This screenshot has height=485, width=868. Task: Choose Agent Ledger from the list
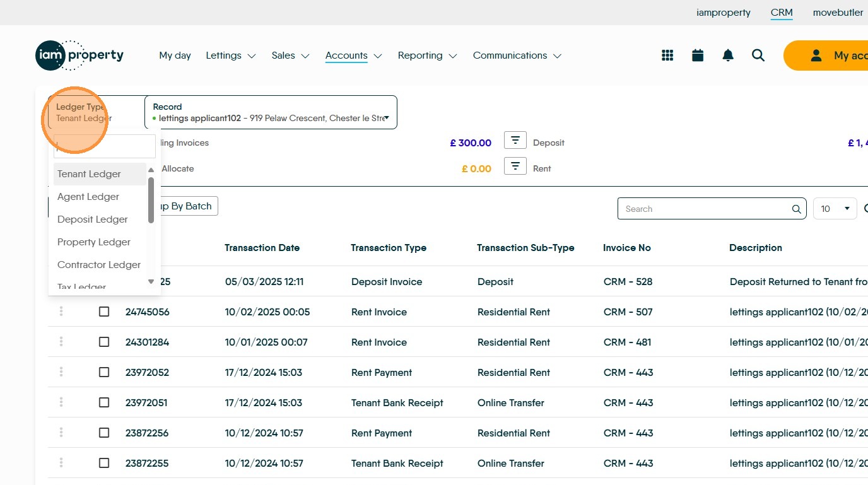pos(88,197)
